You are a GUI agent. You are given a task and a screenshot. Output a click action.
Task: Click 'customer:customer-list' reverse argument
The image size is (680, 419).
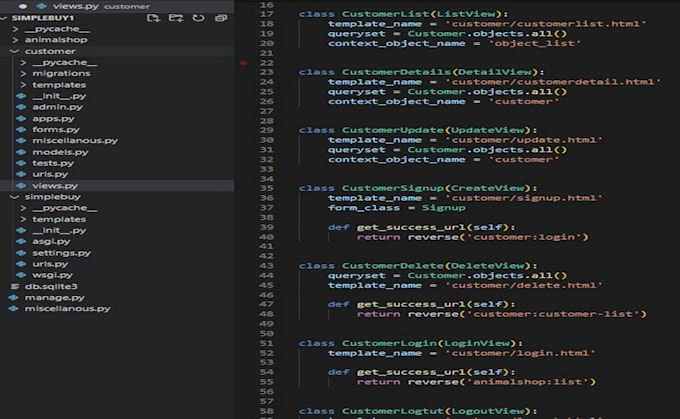click(553, 314)
